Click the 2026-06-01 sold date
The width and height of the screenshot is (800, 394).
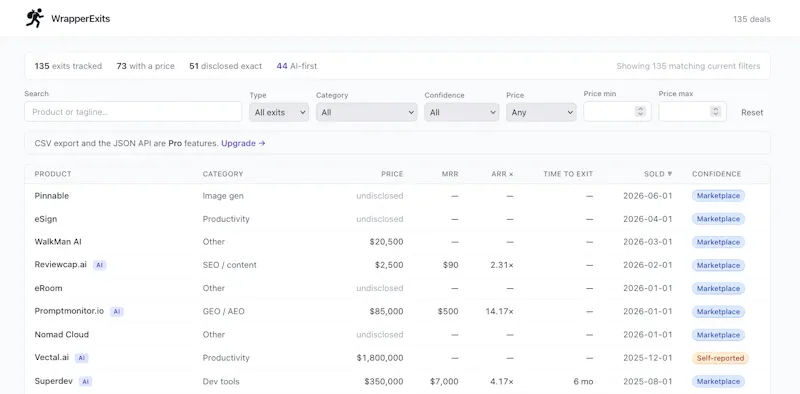point(647,195)
